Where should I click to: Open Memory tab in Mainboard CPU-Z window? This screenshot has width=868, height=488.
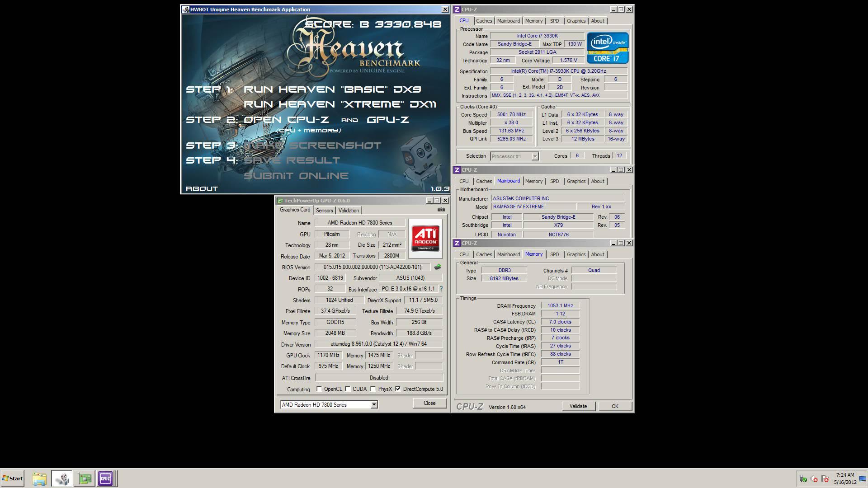pos(533,181)
